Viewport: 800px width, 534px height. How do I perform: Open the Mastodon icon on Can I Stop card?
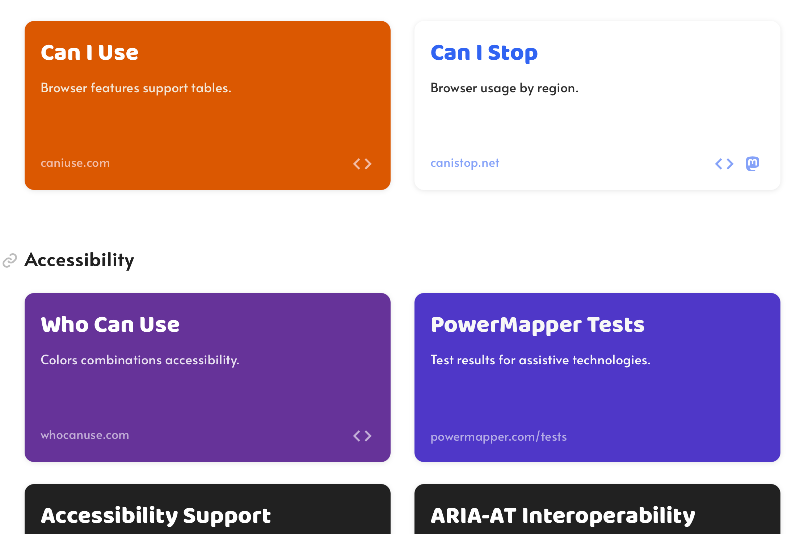tap(753, 164)
